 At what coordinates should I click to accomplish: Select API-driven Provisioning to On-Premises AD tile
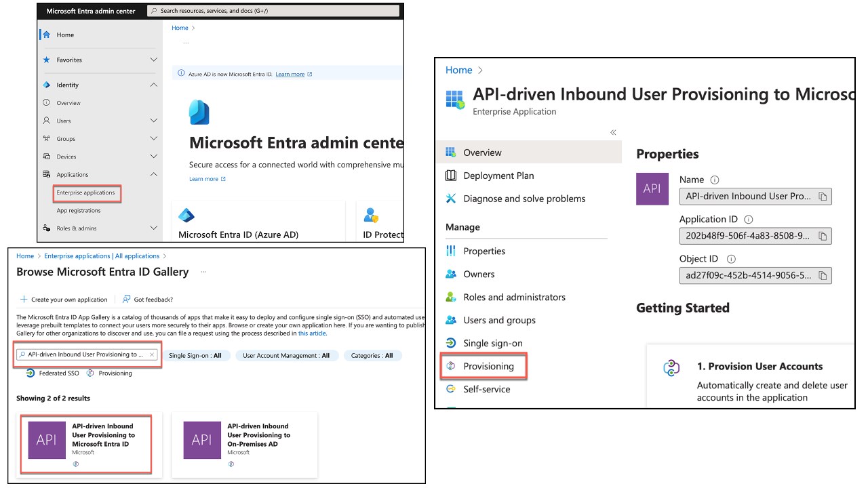[244, 445]
